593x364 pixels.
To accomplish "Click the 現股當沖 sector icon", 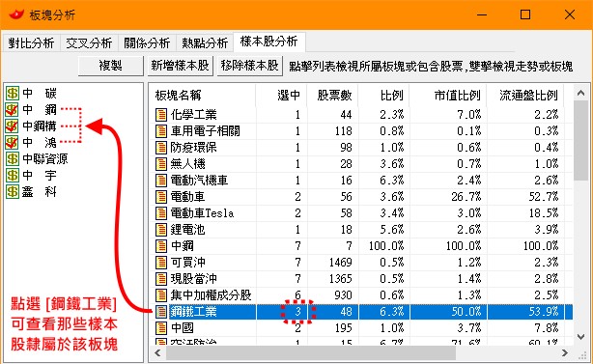I will click(161, 279).
